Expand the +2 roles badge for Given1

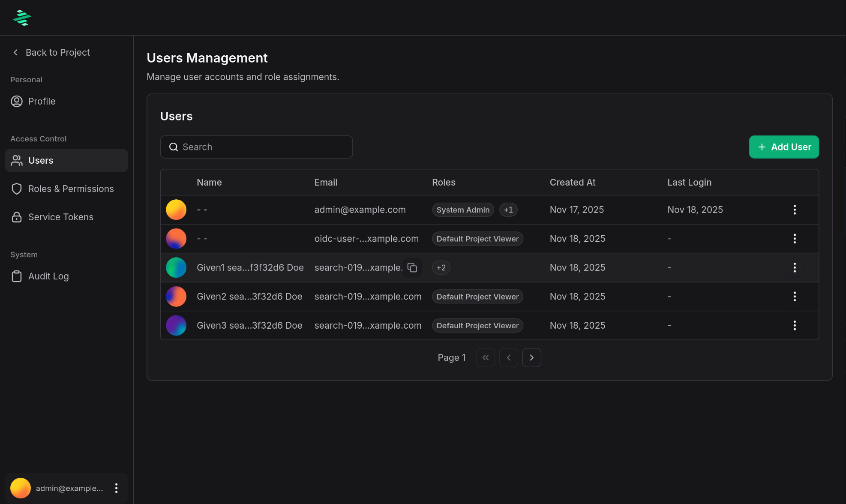tap(441, 267)
